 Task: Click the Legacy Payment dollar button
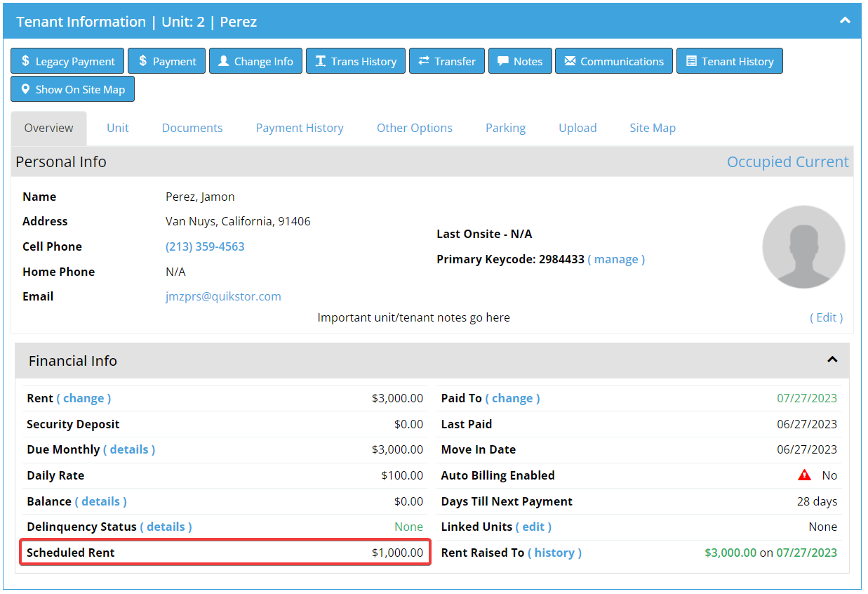(x=67, y=61)
